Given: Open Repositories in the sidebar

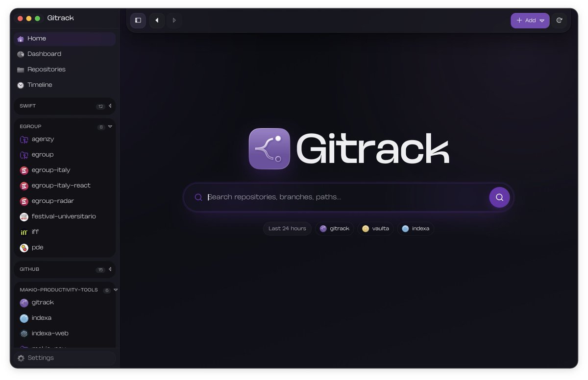Looking at the screenshot, I should tap(65, 70).
